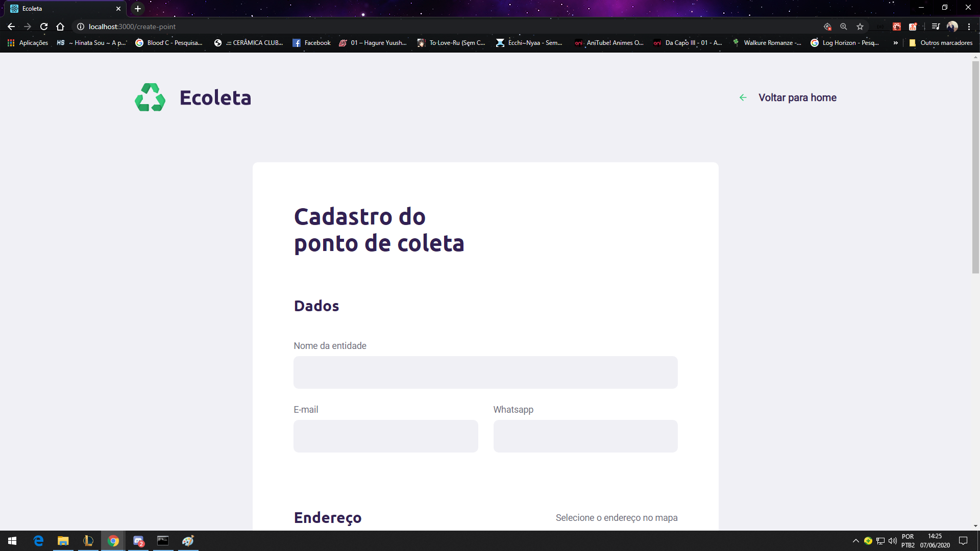The height and width of the screenshot is (551, 980).
Task: Show hidden icons in system tray
Action: tap(856, 540)
